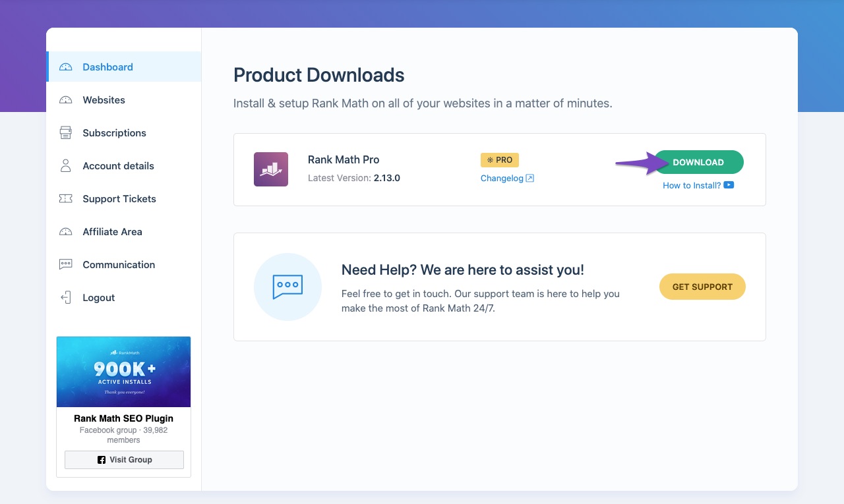
Task: Open Account details page
Action: [x=118, y=166]
